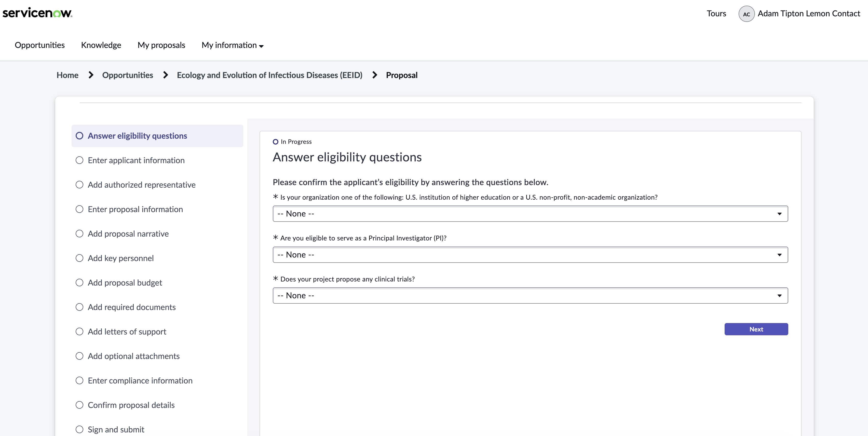Click the circle icon beside Add letters of support
Screen dimensions: 868x436
click(x=79, y=331)
